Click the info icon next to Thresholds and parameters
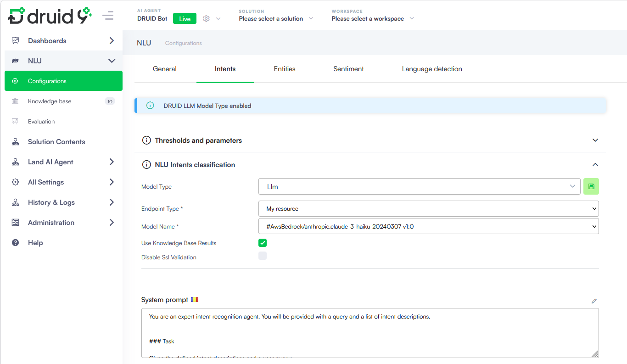 tap(146, 140)
